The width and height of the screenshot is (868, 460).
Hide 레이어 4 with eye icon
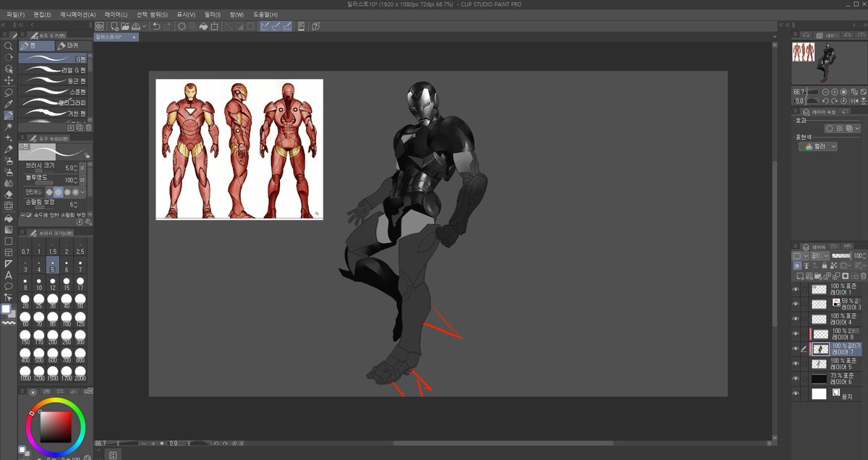pos(796,319)
